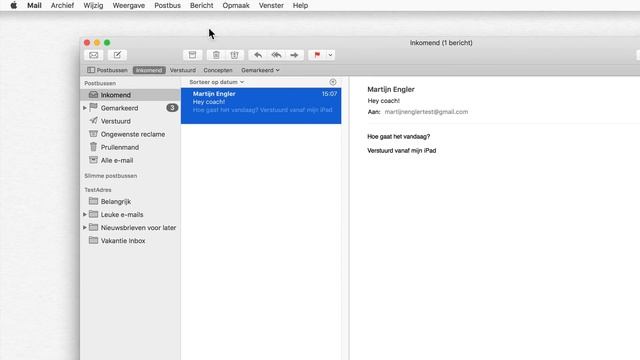
Task: Click the filter circle icon in message list
Action: point(333,82)
